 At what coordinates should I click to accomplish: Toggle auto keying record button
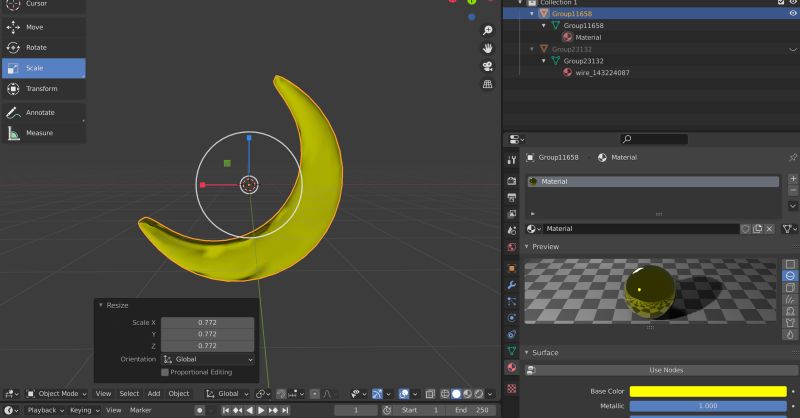(199, 410)
